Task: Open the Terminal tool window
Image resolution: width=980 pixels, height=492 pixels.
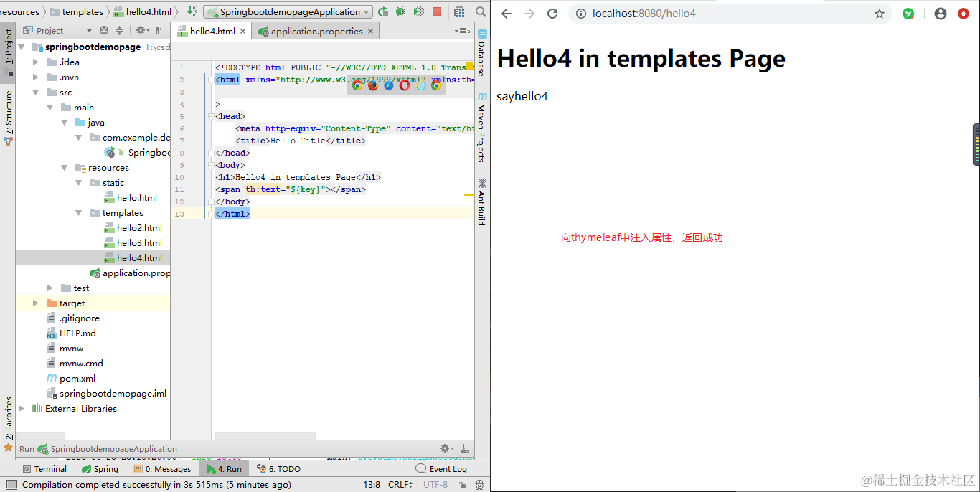Action: click(44, 469)
